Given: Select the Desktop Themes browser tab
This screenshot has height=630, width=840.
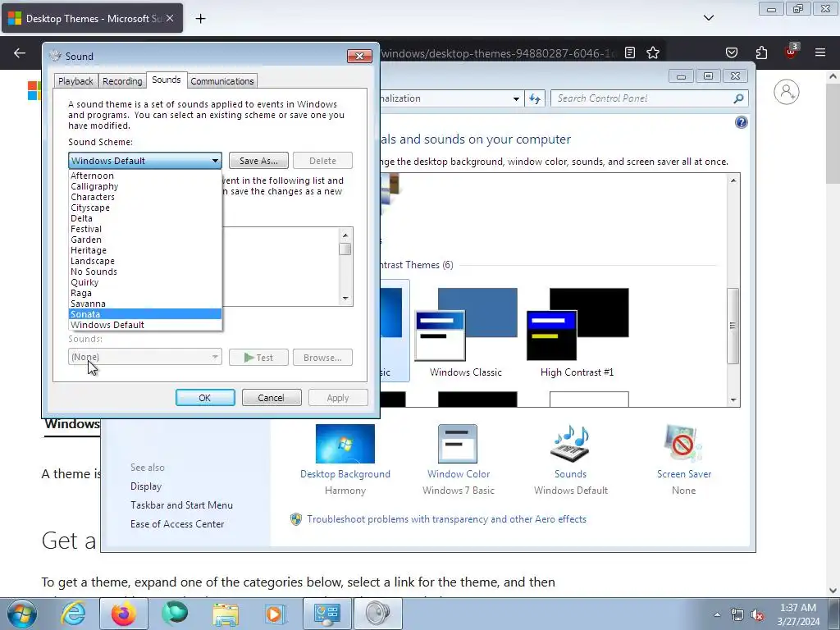Looking at the screenshot, I should point(92,18).
